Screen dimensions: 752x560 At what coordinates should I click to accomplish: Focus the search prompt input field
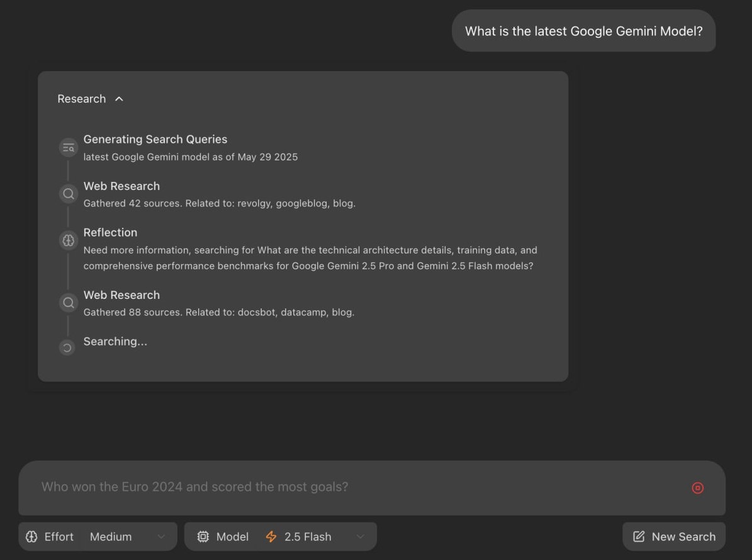372,488
